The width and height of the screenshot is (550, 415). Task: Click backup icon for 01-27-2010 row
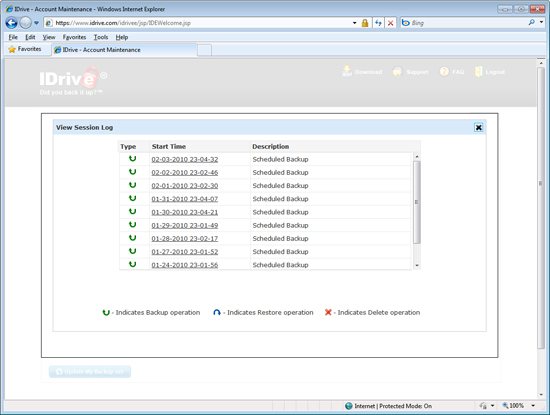click(132, 251)
